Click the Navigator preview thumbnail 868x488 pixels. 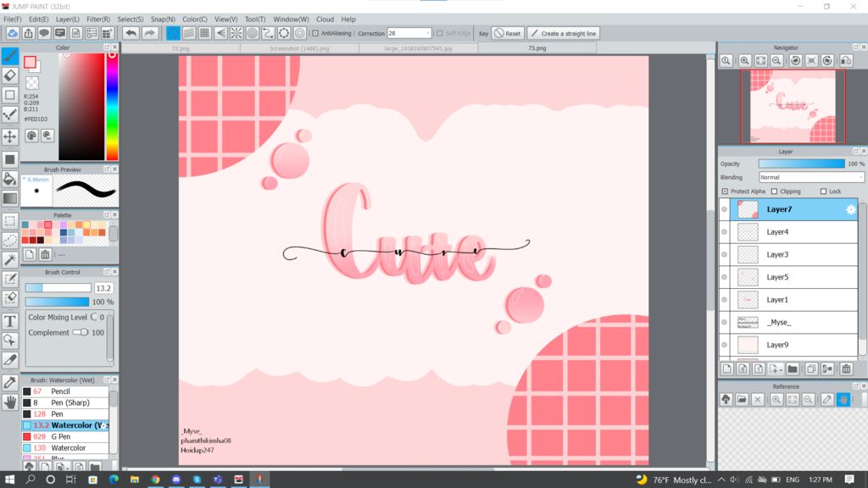[793, 107]
